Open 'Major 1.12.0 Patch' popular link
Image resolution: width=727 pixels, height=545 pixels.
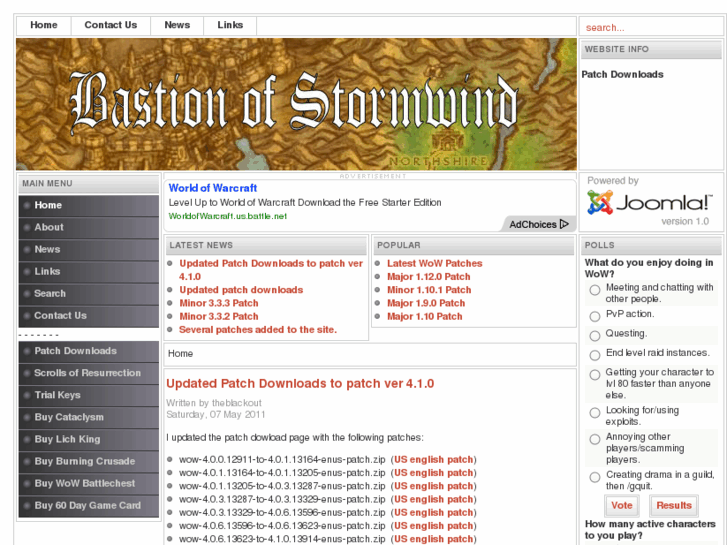click(x=428, y=277)
